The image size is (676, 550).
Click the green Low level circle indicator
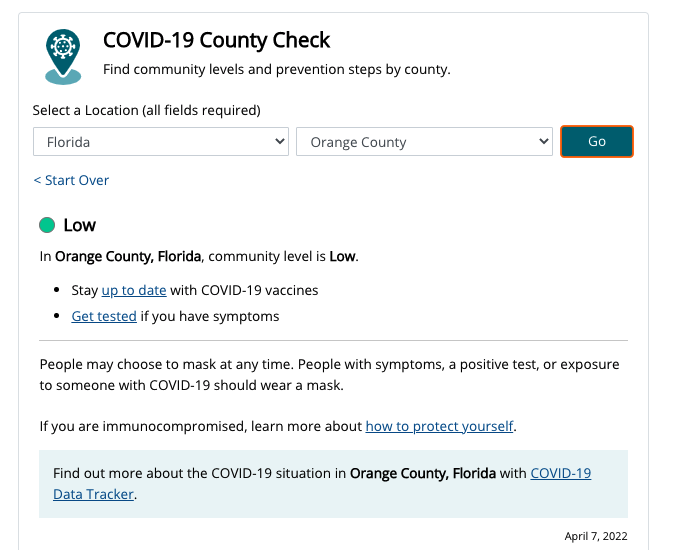coord(47,225)
